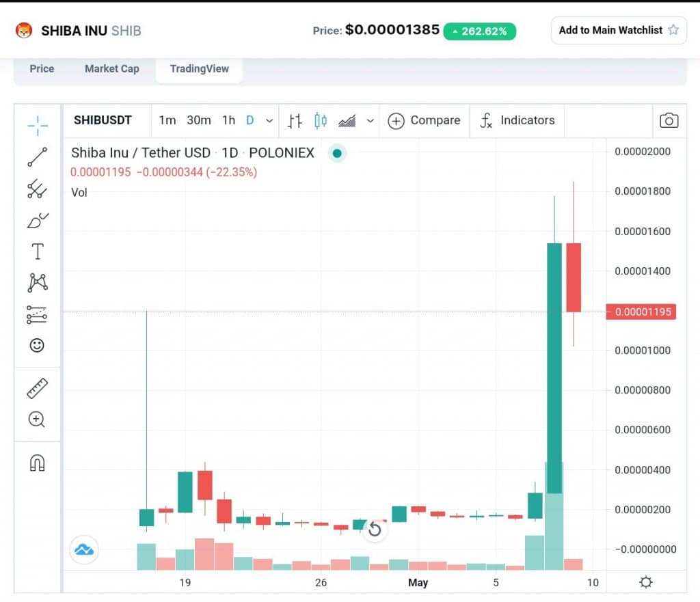Screen dimensions: 700x602
Task: Click the green market status dot
Action: point(337,153)
